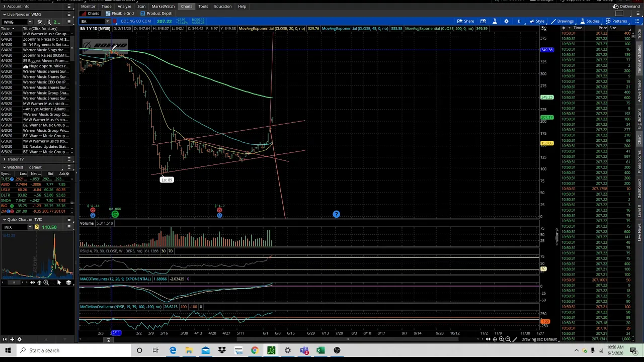Open the Edit studies flask icon
This screenshot has height=362, width=644.
pyautogui.click(x=494, y=21)
